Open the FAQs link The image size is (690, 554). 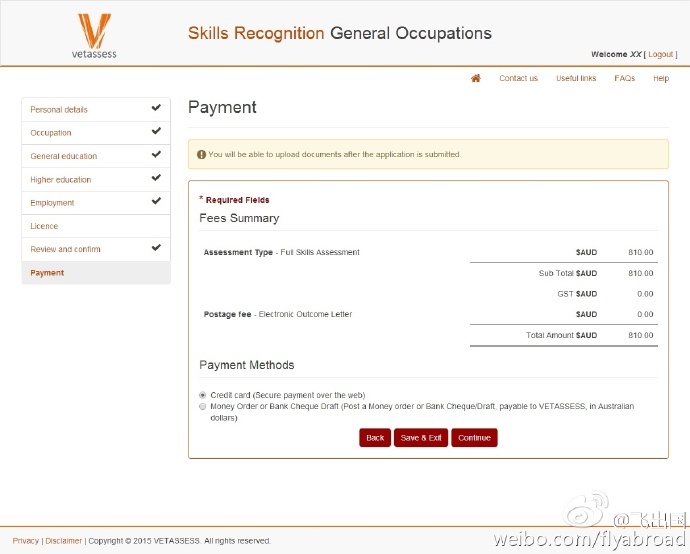[624, 78]
